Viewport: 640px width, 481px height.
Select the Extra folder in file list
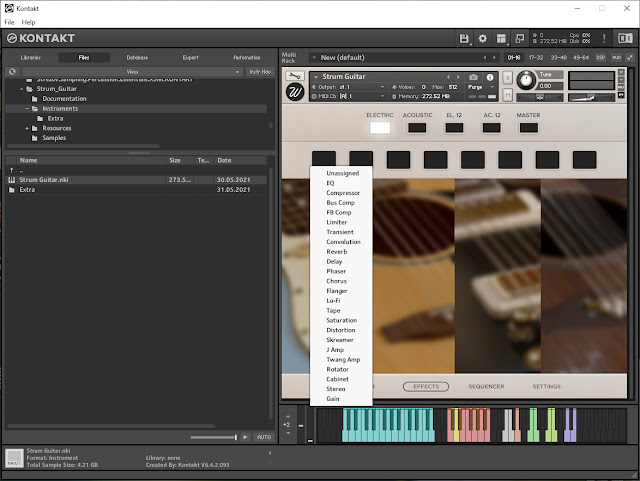[x=136, y=190]
